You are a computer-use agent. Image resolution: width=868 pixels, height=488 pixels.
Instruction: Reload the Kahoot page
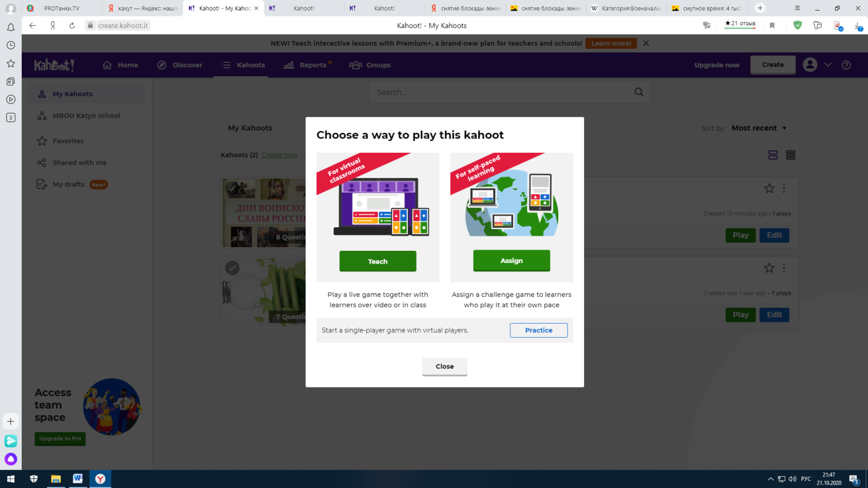[72, 25]
